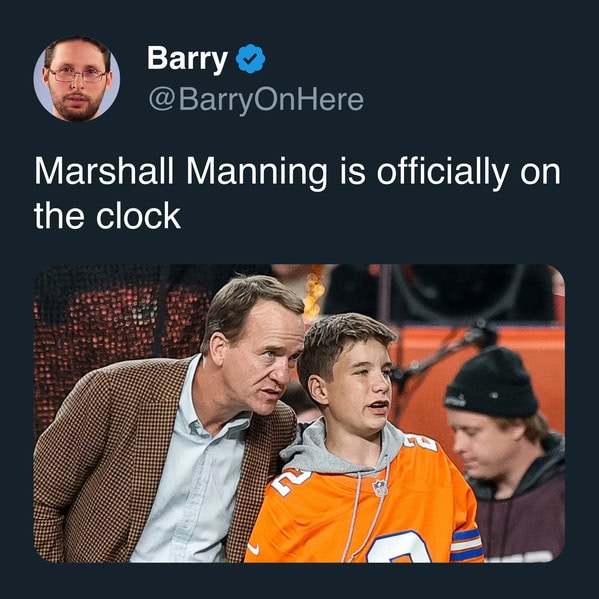Screen dimensions: 599x599
Task: Click the words 'the clock' in tweet
Action: (x=107, y=216)
